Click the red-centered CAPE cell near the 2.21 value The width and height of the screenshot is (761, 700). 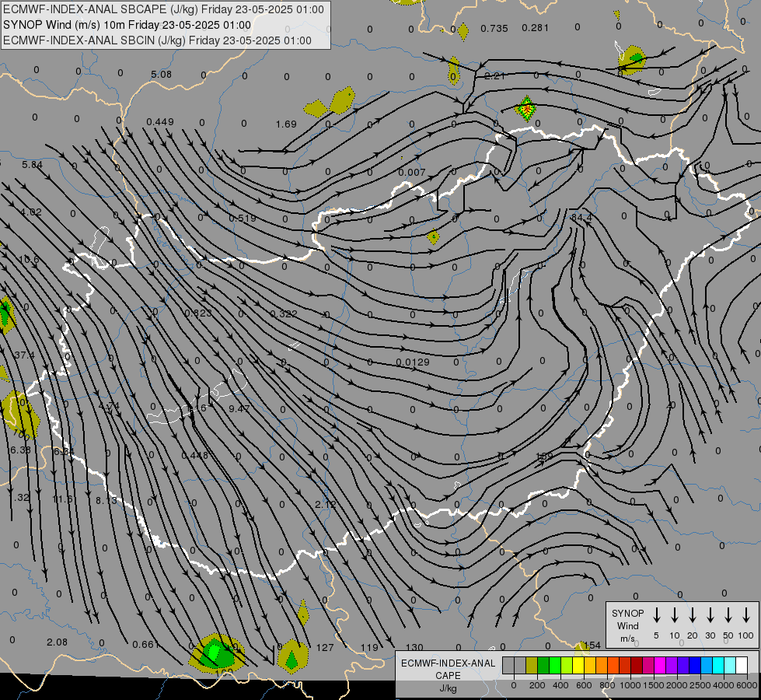[526, 109]
